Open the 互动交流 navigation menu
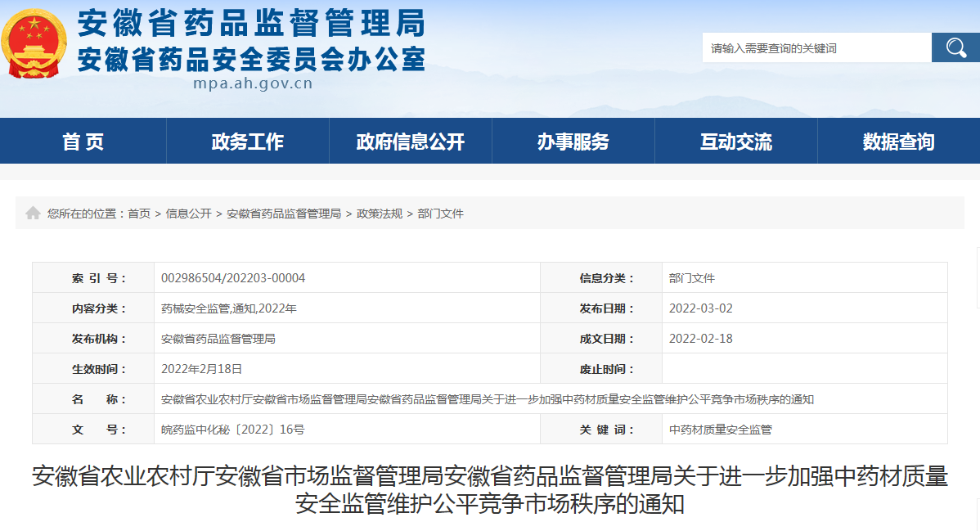Image resolution: width=980 pixels, height=531 pixels. point(735,141)
